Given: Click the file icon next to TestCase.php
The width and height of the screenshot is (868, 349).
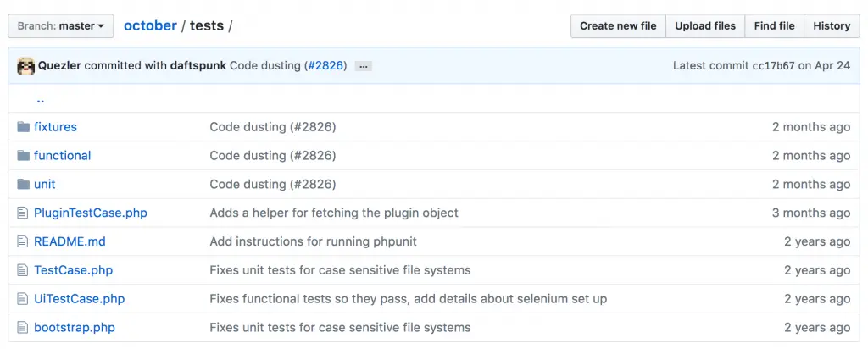Looking at the screenshot, I should (x=23, y=271).
